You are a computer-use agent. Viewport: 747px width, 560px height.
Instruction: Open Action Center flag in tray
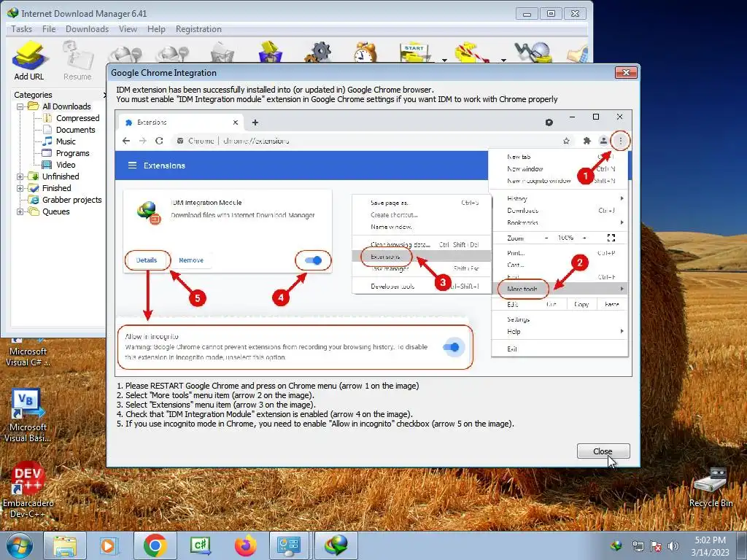pyautogui.click(x=656, y=546)
